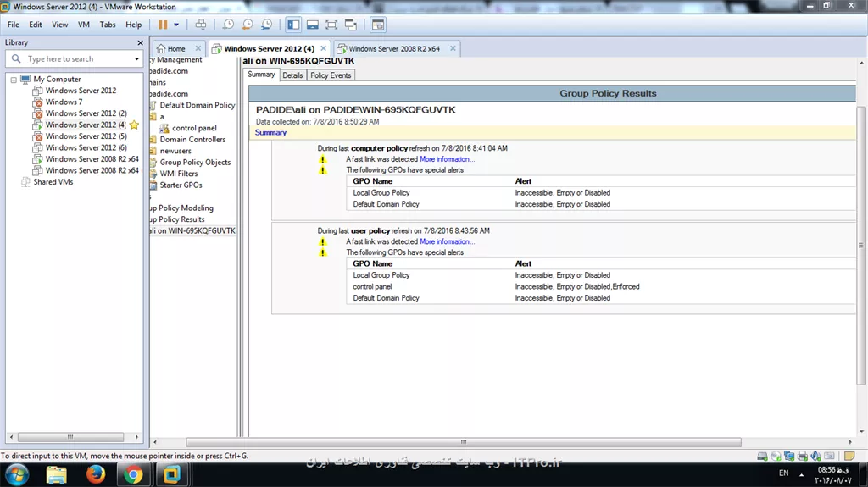
Task: Select the control panel GPO in tree
Action: 194,128
